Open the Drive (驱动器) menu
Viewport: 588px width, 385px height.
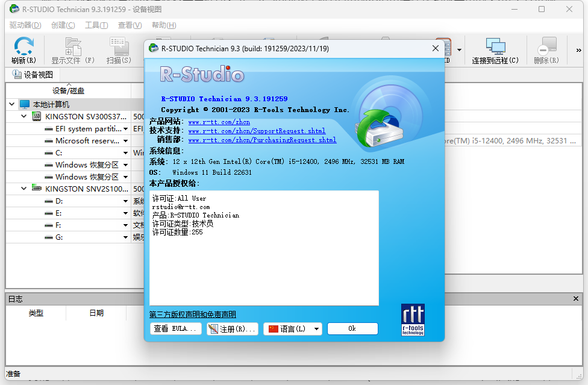(x=25, y=25)
